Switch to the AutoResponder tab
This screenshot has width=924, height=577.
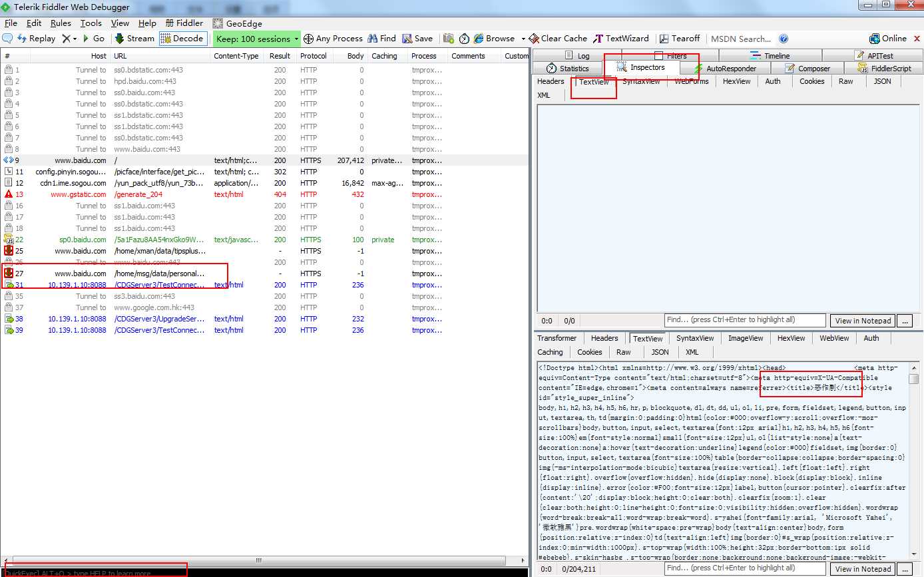click(725, 69)
